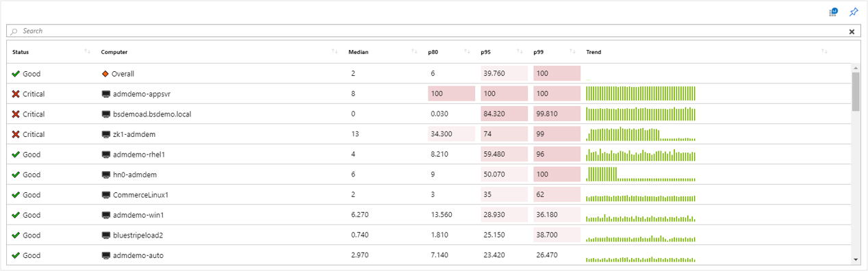Sort the table by Status column arrows

click(87, 52)
